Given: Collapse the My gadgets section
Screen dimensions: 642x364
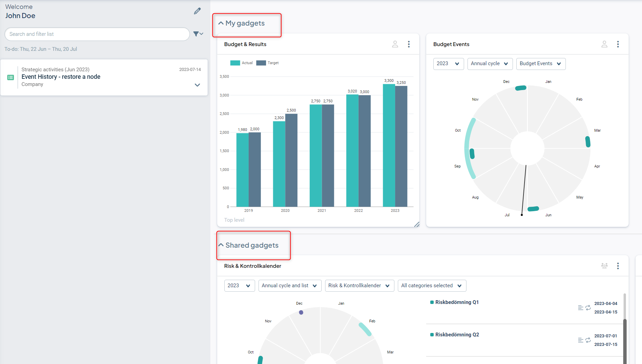Looking at the screenshot, I should (221, 23).
